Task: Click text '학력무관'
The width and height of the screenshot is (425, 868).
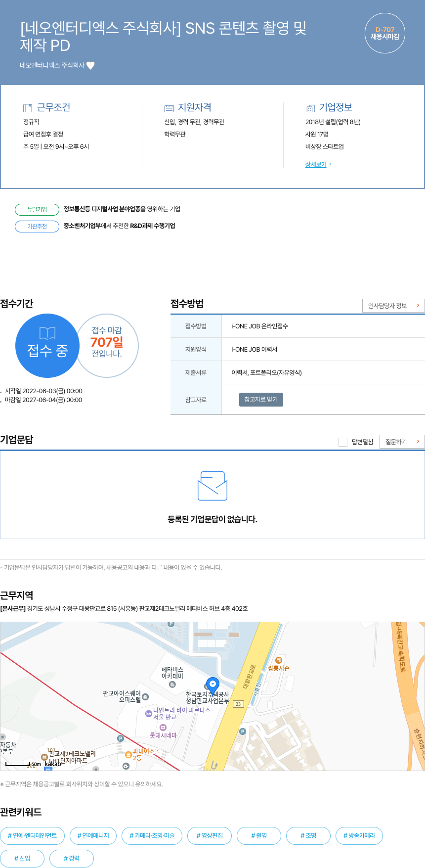Action: [x=175, y=135]
